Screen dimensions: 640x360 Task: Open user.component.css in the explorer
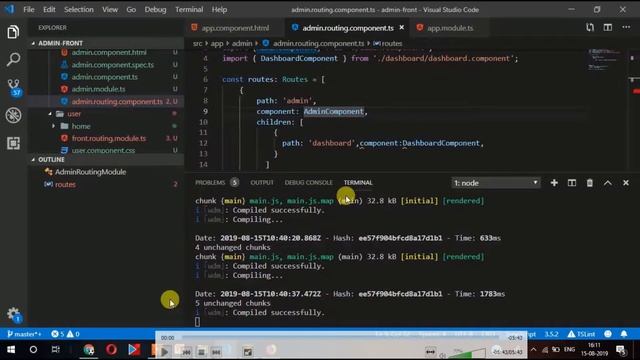tap(103, 150)
